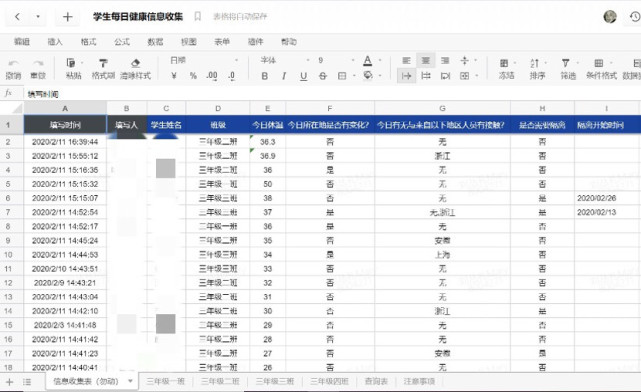Screen dimensions: 641x392
Task: Switch to 三年级二班 sheet tab
Action: (x=220, y=381)
